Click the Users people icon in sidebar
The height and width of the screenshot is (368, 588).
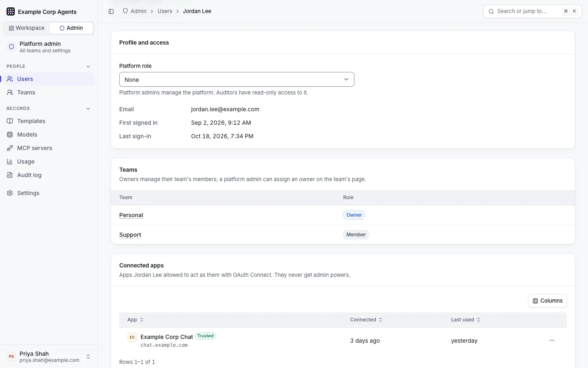(10, 79)
